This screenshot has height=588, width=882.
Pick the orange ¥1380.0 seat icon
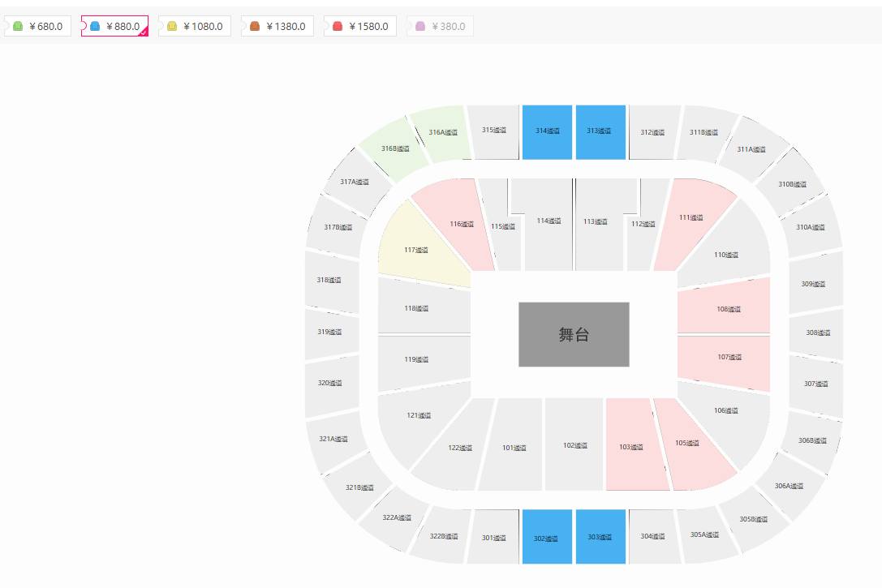coord(255,27)
